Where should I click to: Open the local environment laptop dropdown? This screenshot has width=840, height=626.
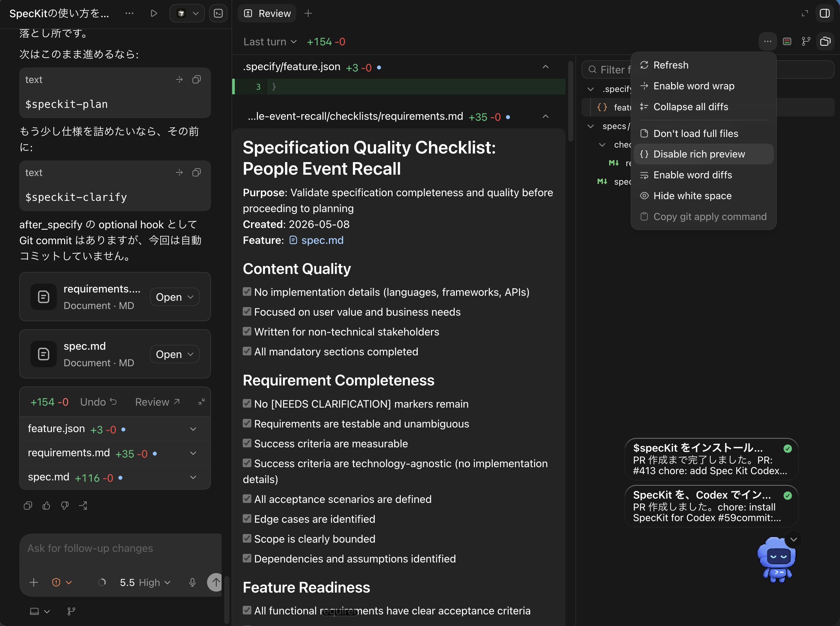(40, 611)
